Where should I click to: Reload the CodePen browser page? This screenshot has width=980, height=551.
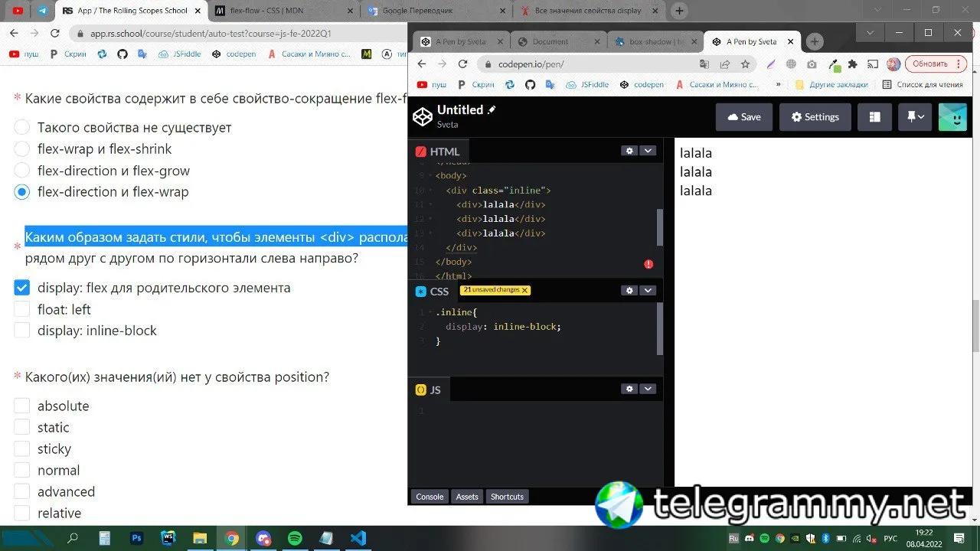462,64
